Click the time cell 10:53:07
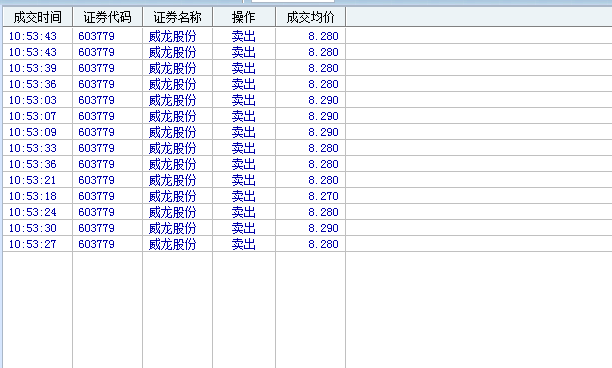 click(33, 116)
